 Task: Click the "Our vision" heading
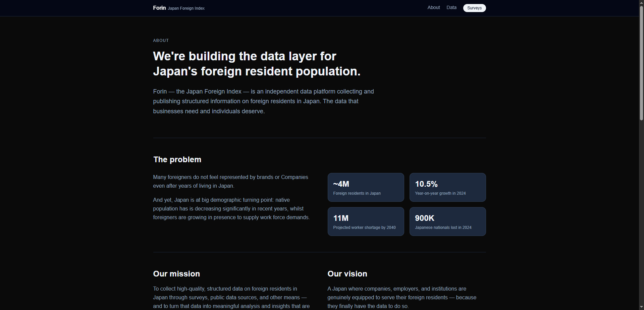347,274
